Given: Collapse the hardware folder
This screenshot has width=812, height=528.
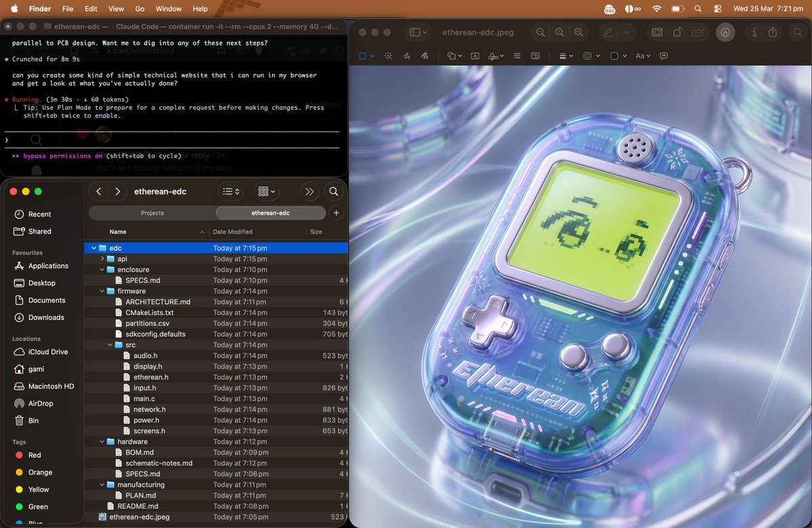Looking at the screenshot, I should click(102, 441).
